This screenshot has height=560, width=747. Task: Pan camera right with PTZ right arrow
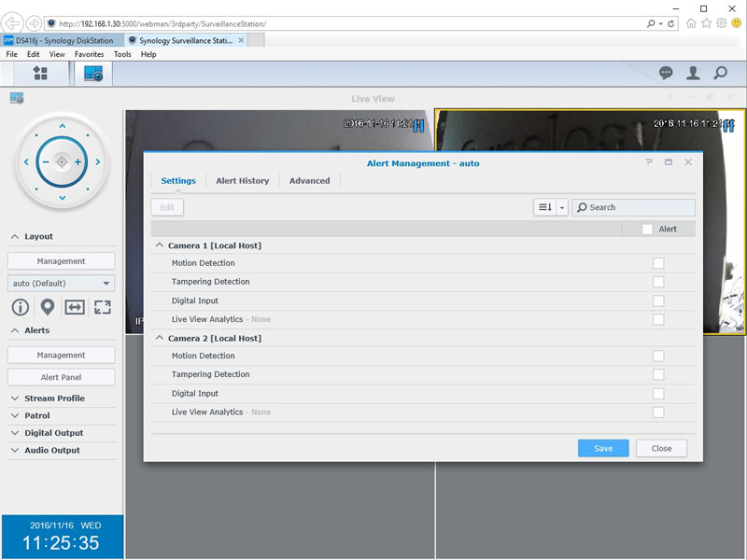[x=98, y=161]
